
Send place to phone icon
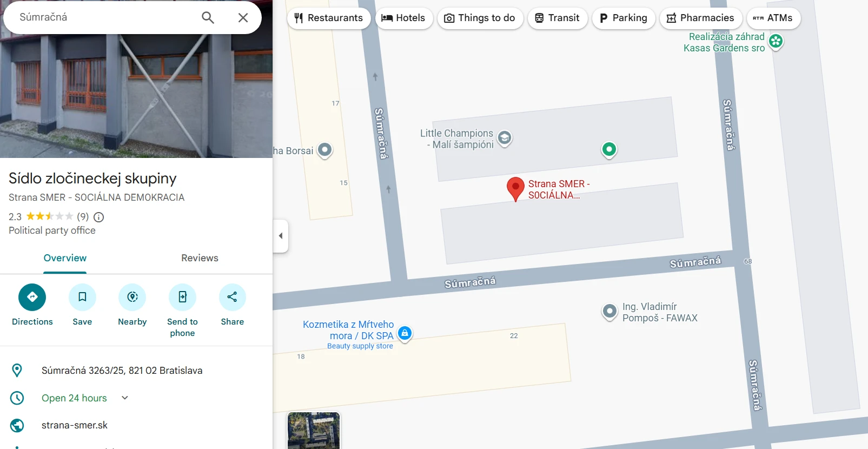click(x=182, y=297)
